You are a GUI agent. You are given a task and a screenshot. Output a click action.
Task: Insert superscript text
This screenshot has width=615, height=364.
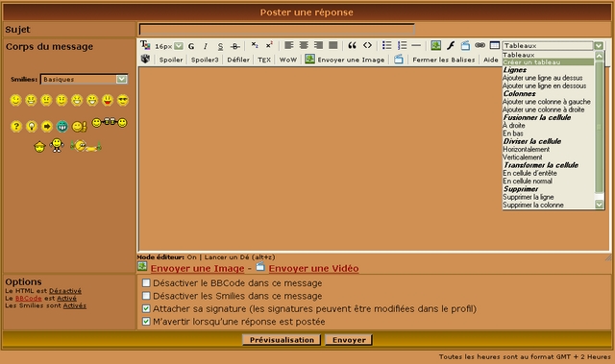(x=269, y=45)
